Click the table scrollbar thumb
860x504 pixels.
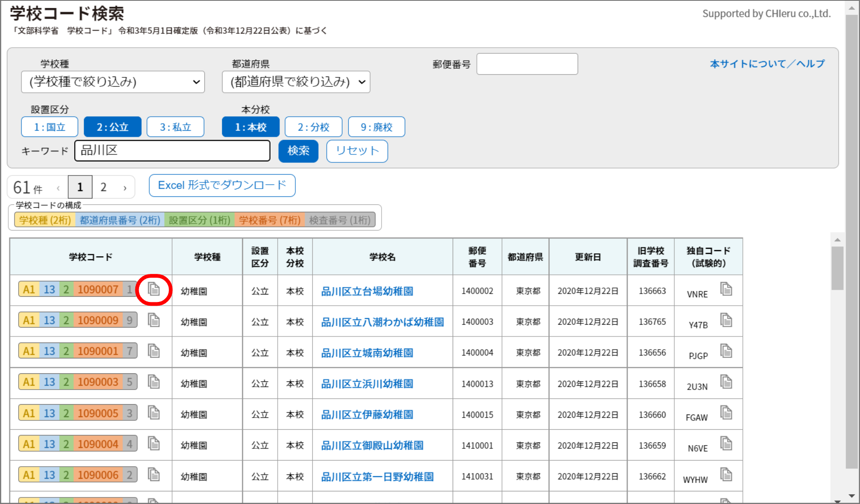pos(838,268)
